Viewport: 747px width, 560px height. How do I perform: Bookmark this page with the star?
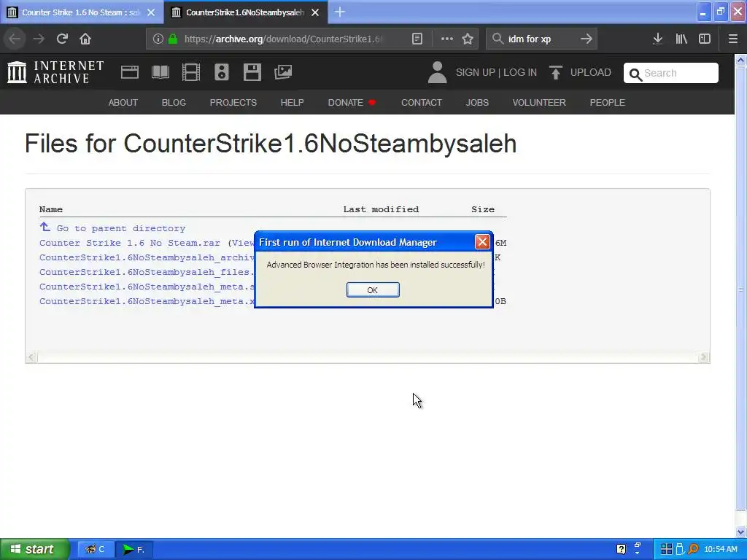click(468, 39)
